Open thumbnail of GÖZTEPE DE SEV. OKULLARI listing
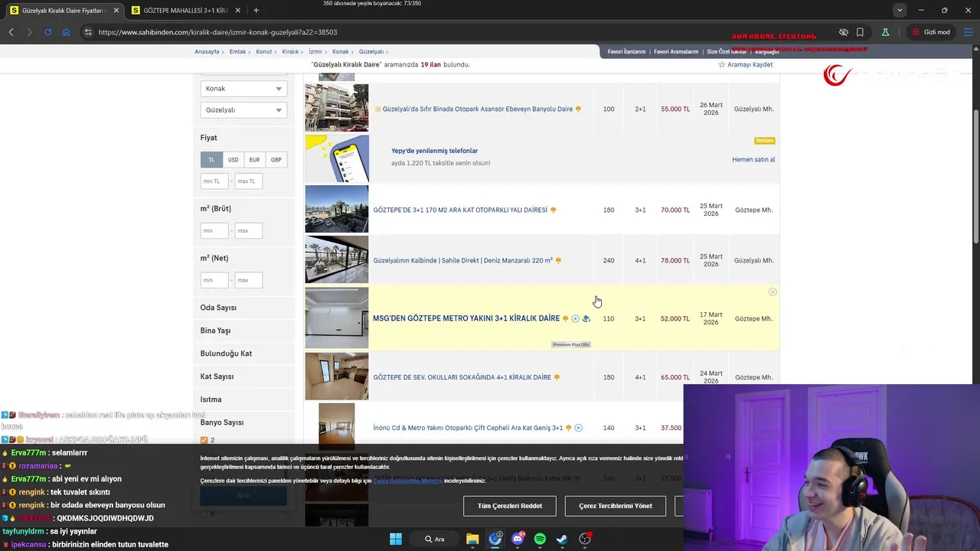This screenshot has height=551, width=980. 337,377
